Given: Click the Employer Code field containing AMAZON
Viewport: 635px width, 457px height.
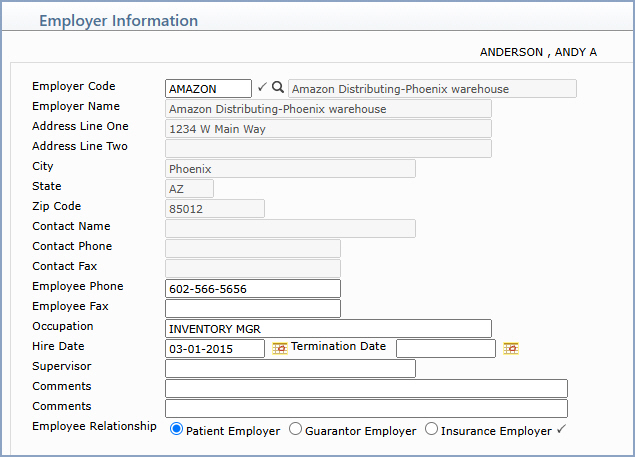Looking at the screenshot, I should point(208,88).
